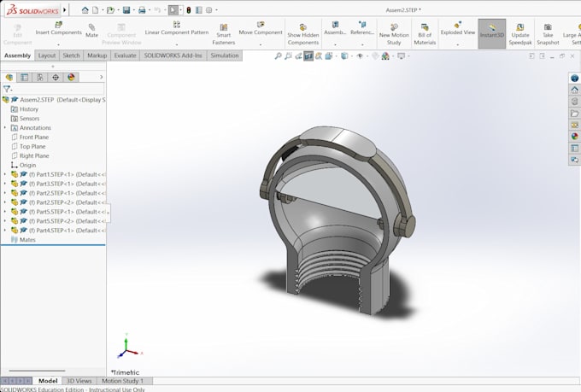Open Options gear icon in top bar

pos(209,10)
